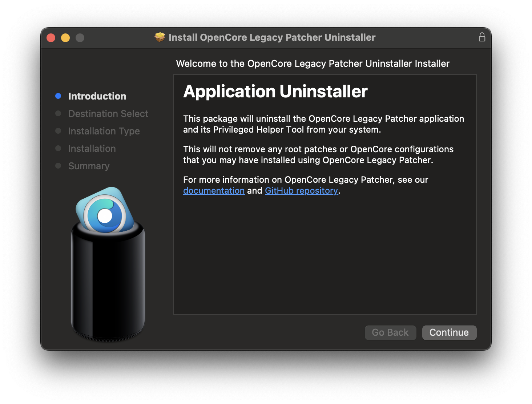Minimize the installer with yellow button
Screen dimensions: 532x404
[x=65, y=37]
